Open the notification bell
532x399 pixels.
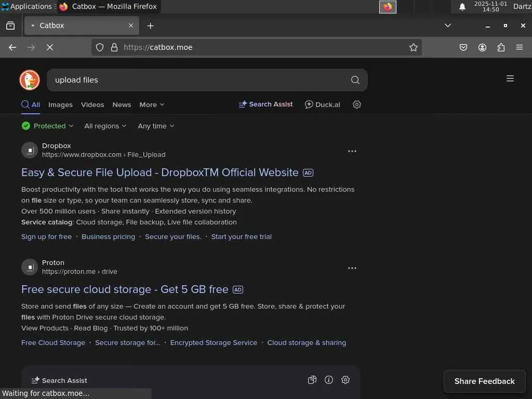462,7
